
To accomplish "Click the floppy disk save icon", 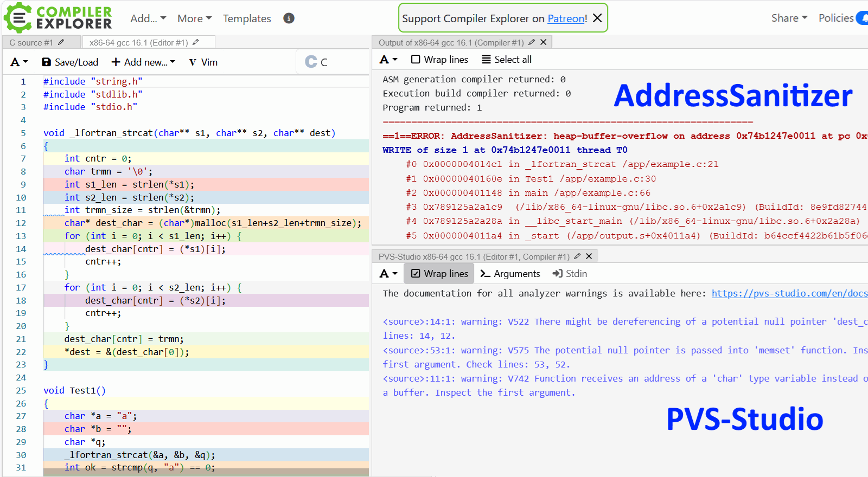I will pyautogui.click(x=47, y=62).
